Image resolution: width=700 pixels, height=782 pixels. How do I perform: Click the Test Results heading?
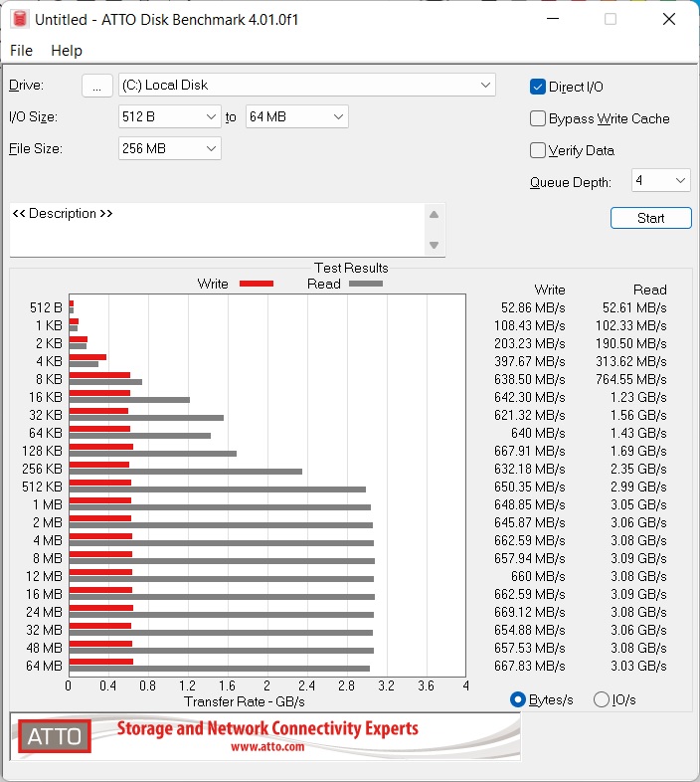(x=351, y=268)
